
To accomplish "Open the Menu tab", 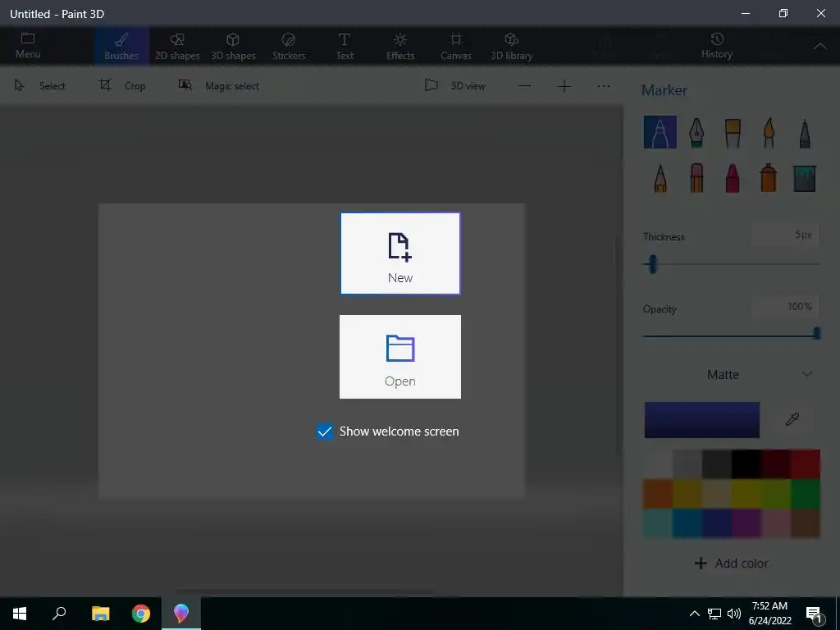I will pos(28,46).
